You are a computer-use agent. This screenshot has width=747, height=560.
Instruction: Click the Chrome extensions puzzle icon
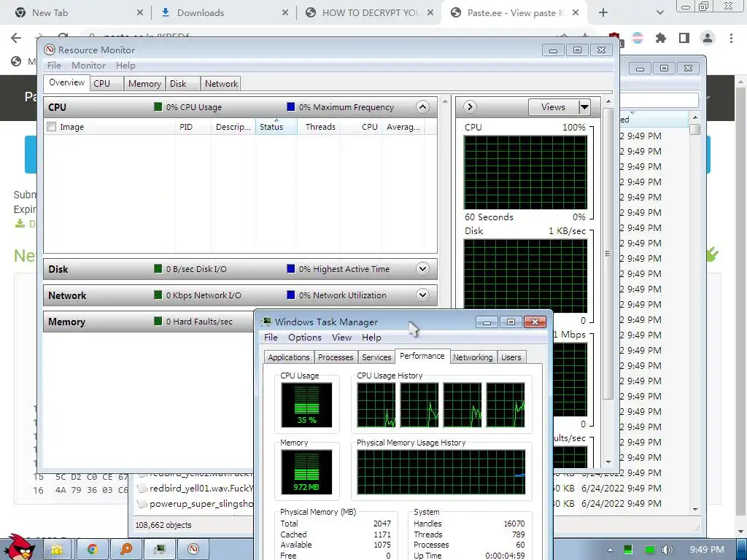click(x=661, y=38)
